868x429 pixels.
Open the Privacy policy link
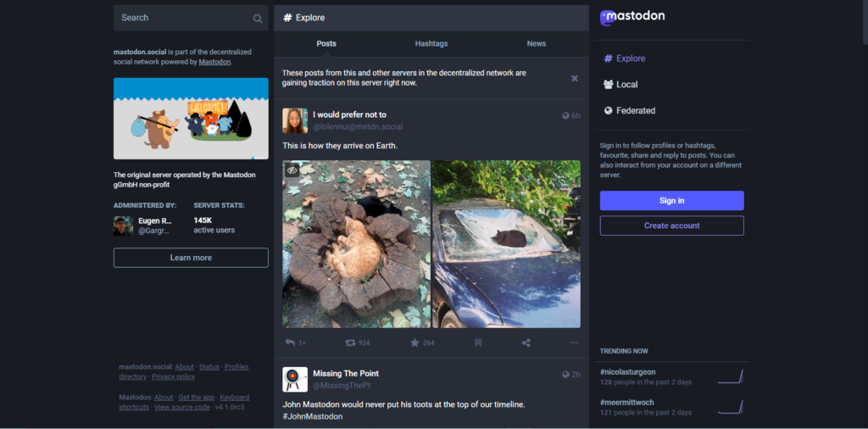(173, 377)
